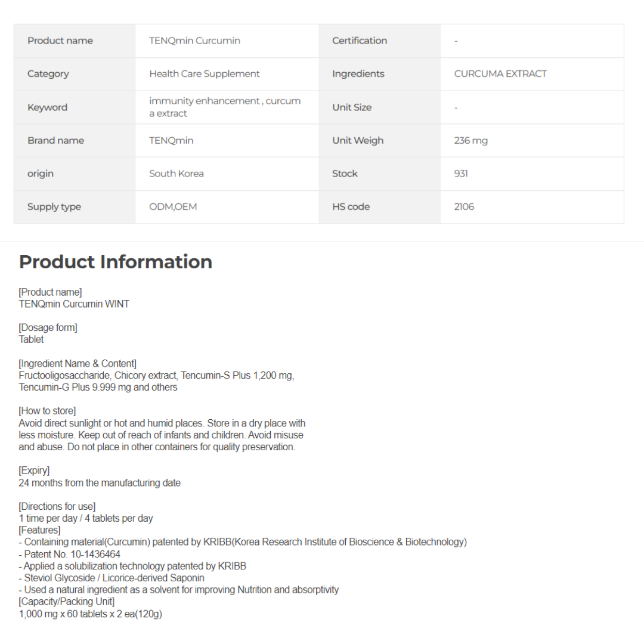Click the 'Health Care Supplement' category value
The height and width of the screenshot is (644, 644).
(x=204, y=74)
